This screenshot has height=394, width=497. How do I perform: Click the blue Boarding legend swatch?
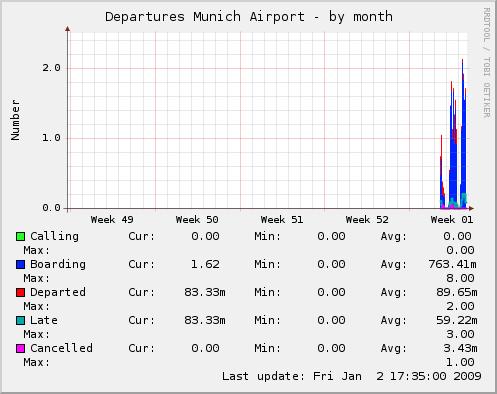pyautogui.click(x=20, y=264)
